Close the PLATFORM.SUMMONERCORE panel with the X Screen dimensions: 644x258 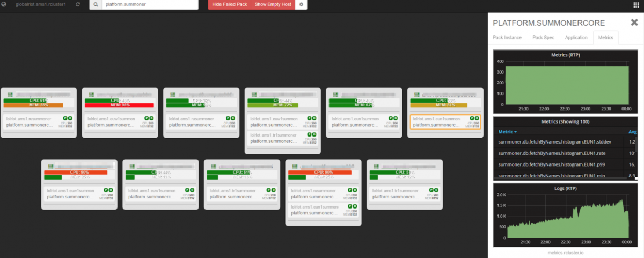[634, 23]
